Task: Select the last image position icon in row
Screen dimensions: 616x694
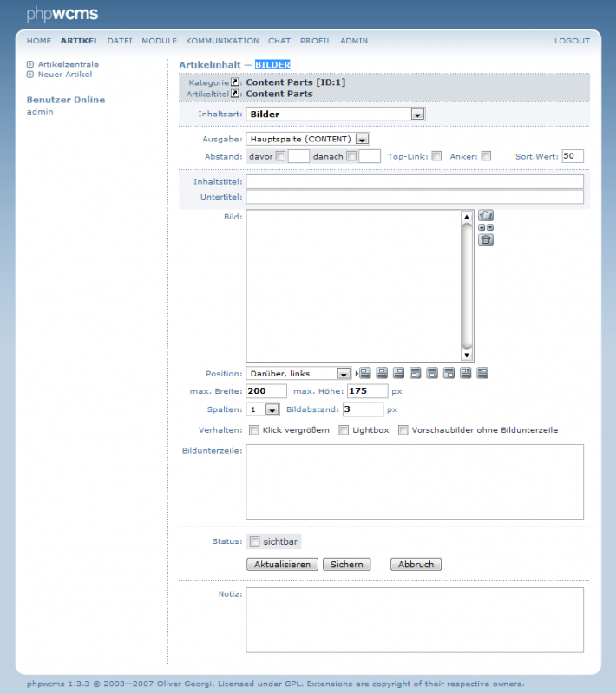Action: coord(482,373)
